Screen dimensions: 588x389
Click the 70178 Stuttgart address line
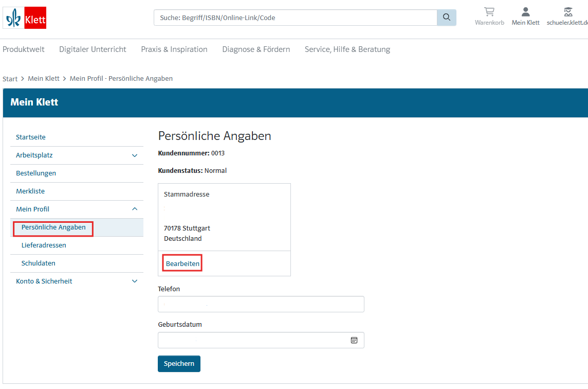[x=187, y=228]
